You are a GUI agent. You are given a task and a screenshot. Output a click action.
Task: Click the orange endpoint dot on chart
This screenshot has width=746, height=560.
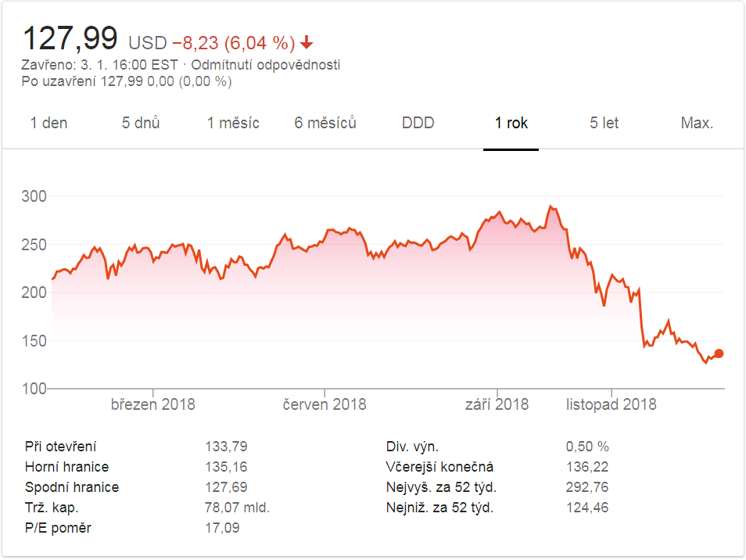(719, 354)
